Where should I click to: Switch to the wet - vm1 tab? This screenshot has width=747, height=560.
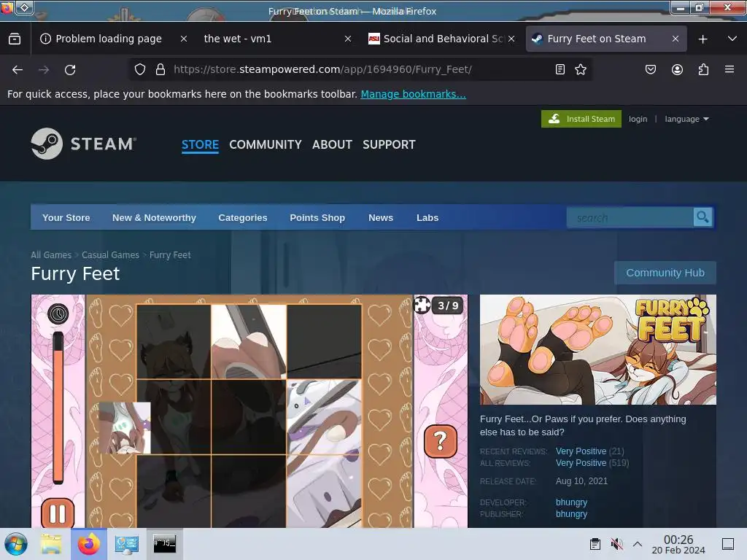[x=237, y=39]
